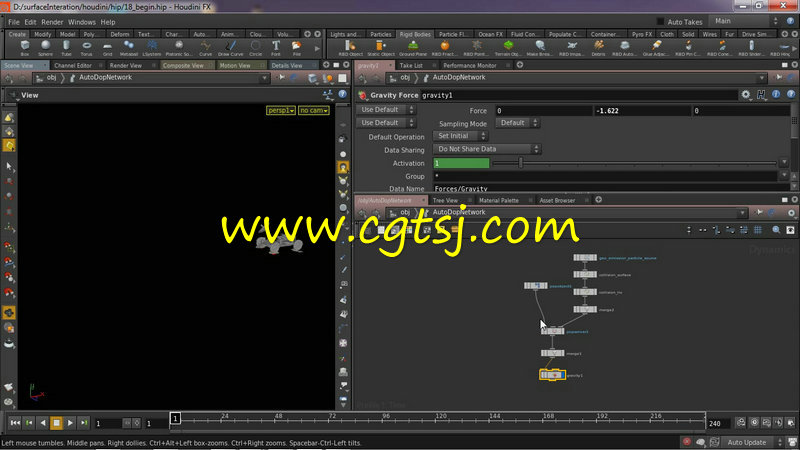Open the no cam camera menu
Viewport: 800px width, 450px height.
pos(314,110)
